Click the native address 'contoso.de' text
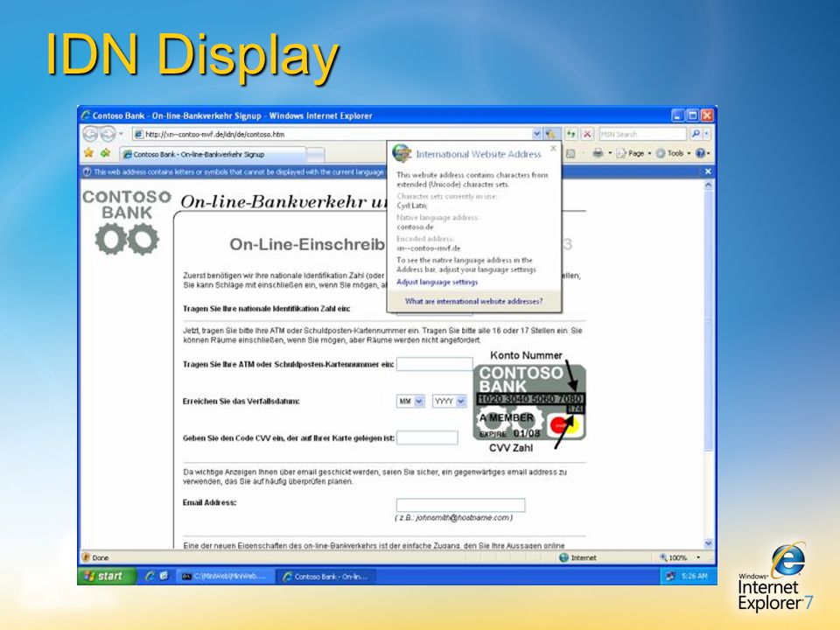 click(x=415, y=227)
